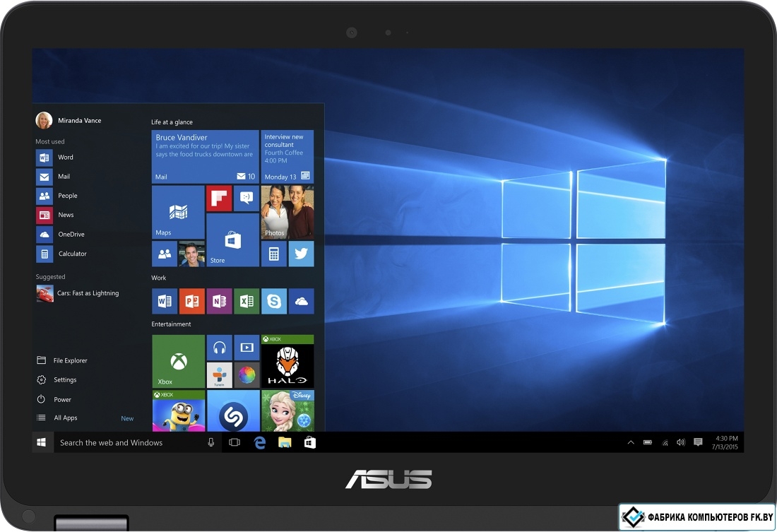Click the Search the web and Windows box
777x532 pixels.
[137, 443]
